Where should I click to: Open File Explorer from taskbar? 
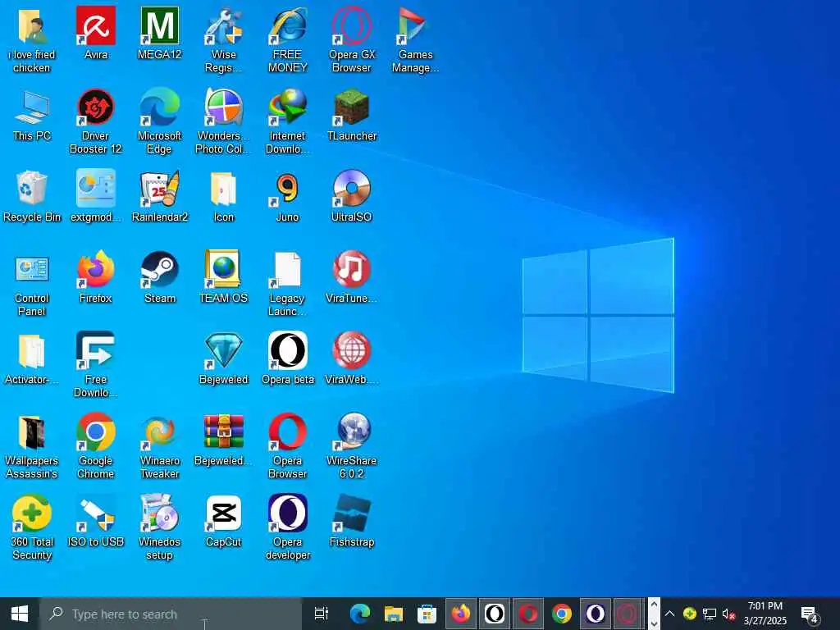click(393, 614)
